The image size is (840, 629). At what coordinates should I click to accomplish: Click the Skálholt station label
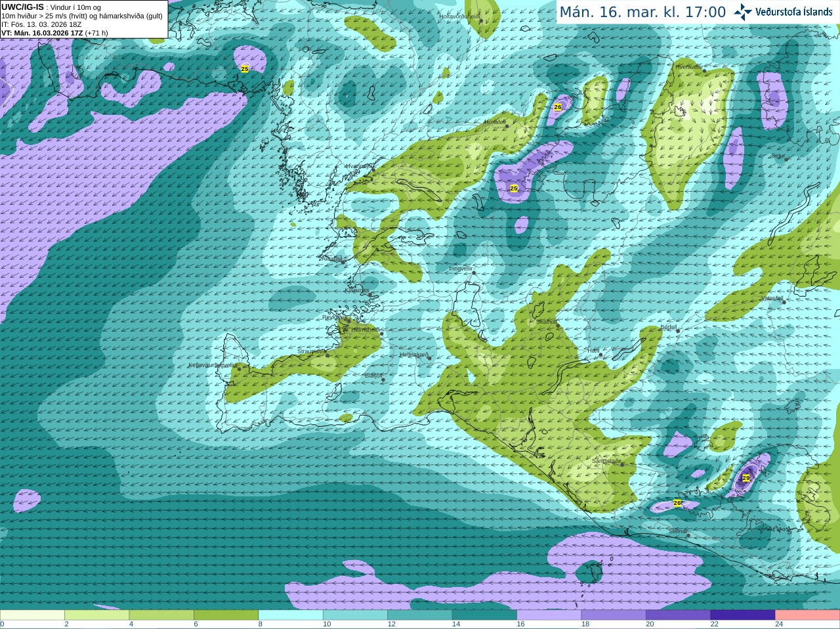(x=546, y=322)
